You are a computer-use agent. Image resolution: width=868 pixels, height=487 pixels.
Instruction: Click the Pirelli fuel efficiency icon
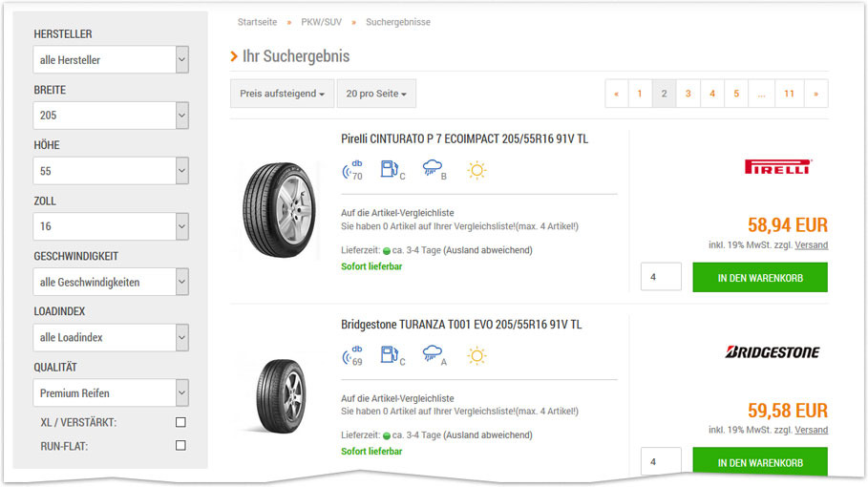[392, 171]
